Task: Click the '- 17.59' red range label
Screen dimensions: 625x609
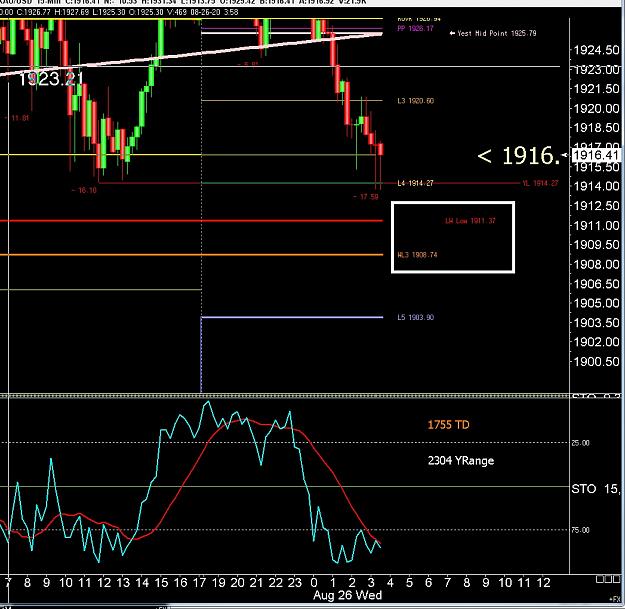Action: point(366,196)
